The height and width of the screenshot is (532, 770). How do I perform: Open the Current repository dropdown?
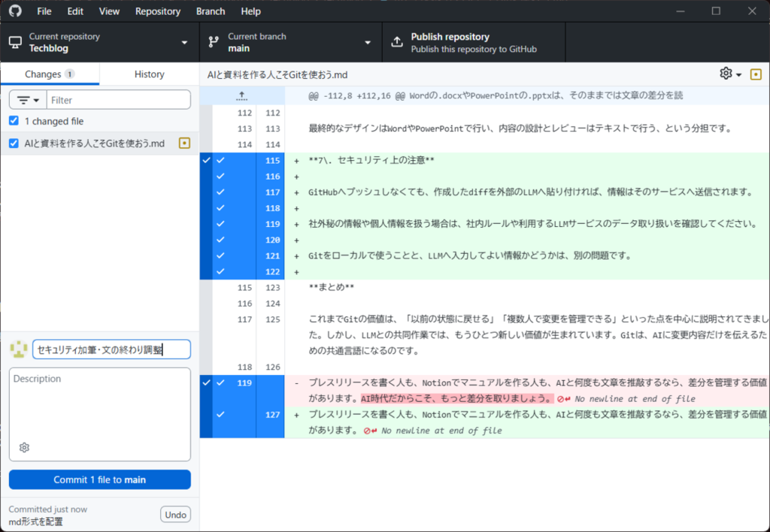click(100, 42)
